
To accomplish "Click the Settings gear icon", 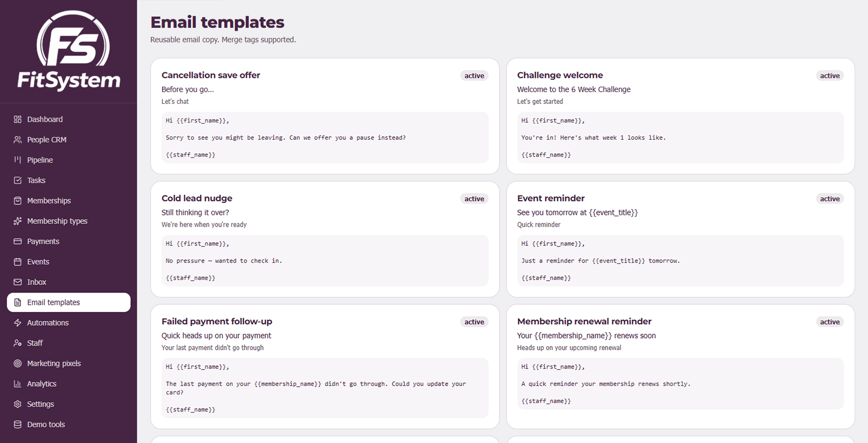I will 18,404.
